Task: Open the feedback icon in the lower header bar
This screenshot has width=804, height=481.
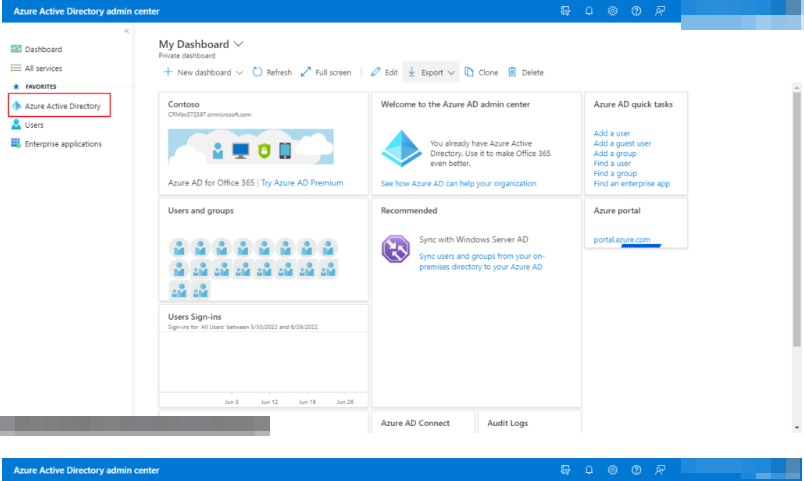Action: (x=660, y=470)
